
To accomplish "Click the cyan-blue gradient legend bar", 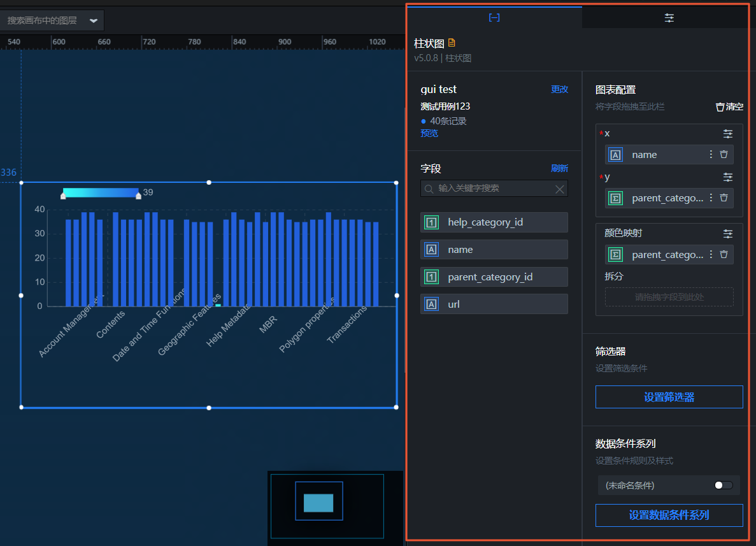I will [101, 193].
